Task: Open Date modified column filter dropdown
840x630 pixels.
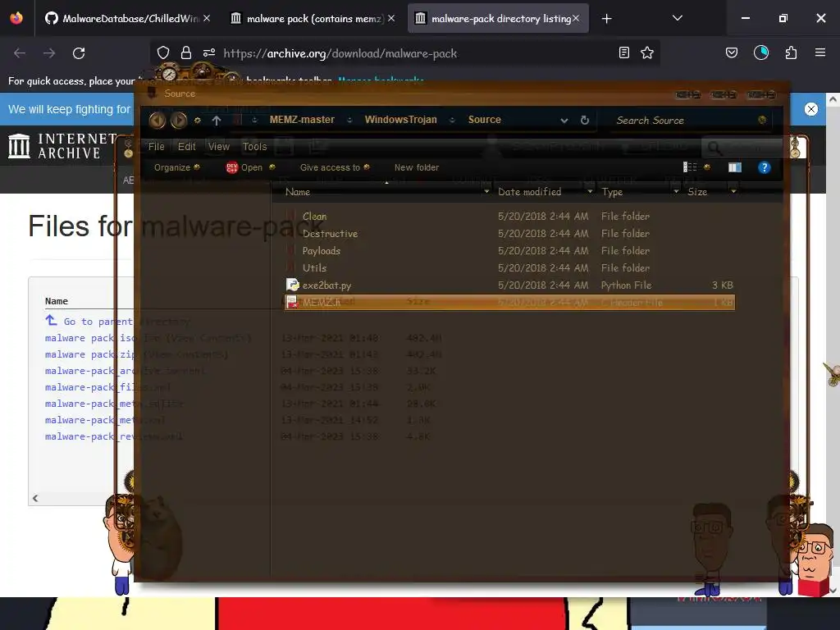Action: point(590,191)
